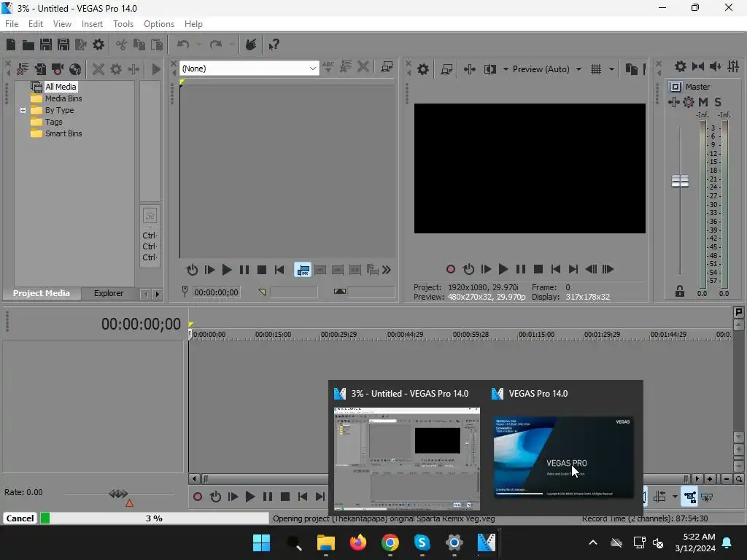
Task: Open the Undo history dropdown arrow
Action: click(198, 44)
